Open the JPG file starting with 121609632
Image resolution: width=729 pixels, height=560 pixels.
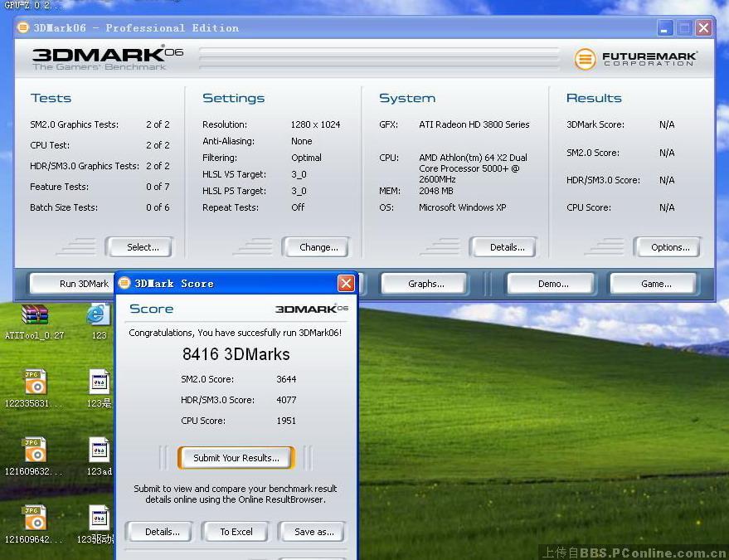click(x=34, y=450)
